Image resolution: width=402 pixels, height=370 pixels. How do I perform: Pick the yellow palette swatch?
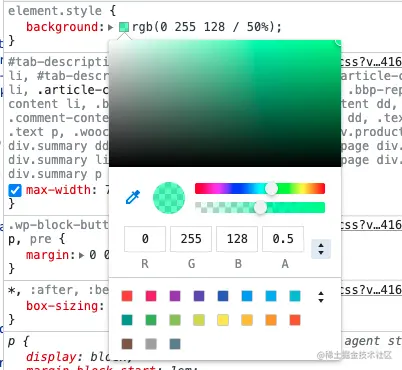tap(223, 320)
